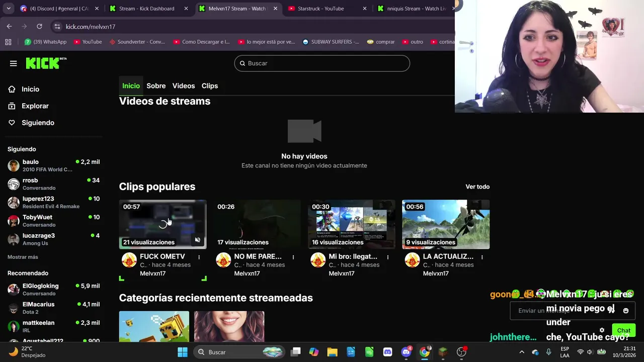Click the green Chat button
The height and width of the screenshot is (362, 644).
click(624, 330)
